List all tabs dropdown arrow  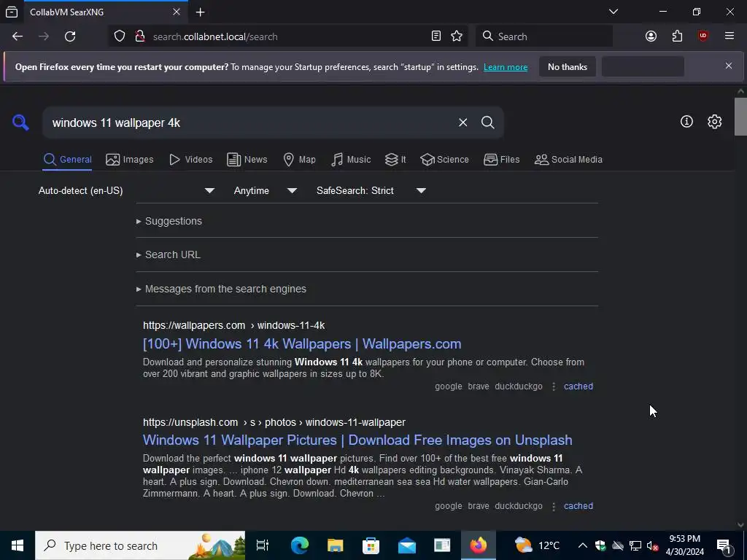tap(614, 12)
